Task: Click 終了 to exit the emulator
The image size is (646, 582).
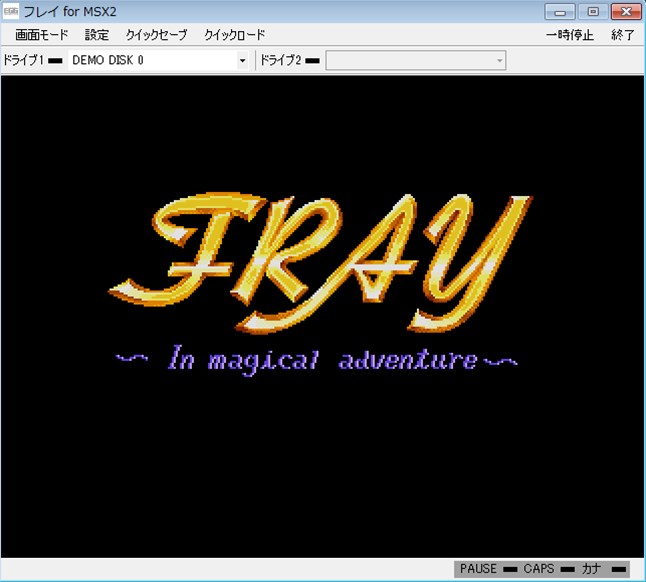Action: pos(623,35)
